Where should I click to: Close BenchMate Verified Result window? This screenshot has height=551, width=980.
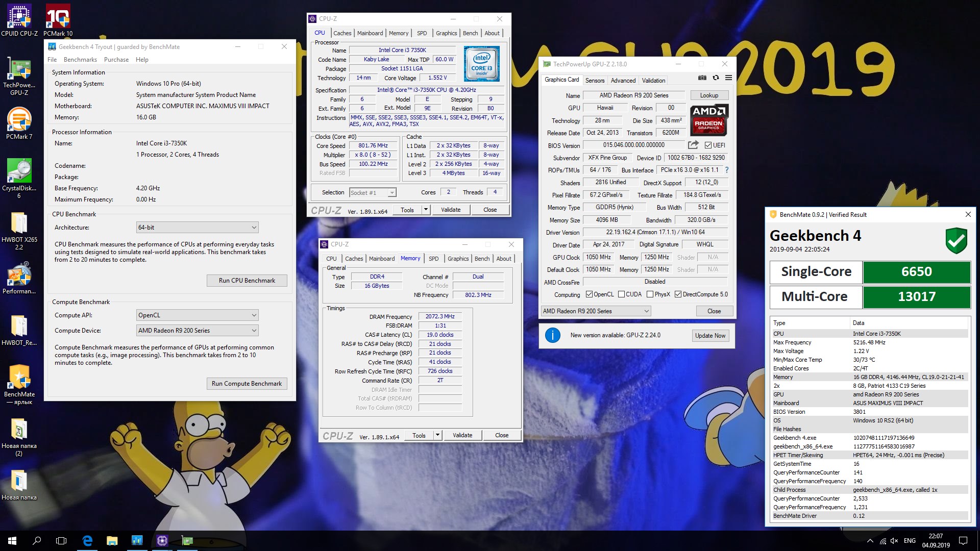click(968, 215)
